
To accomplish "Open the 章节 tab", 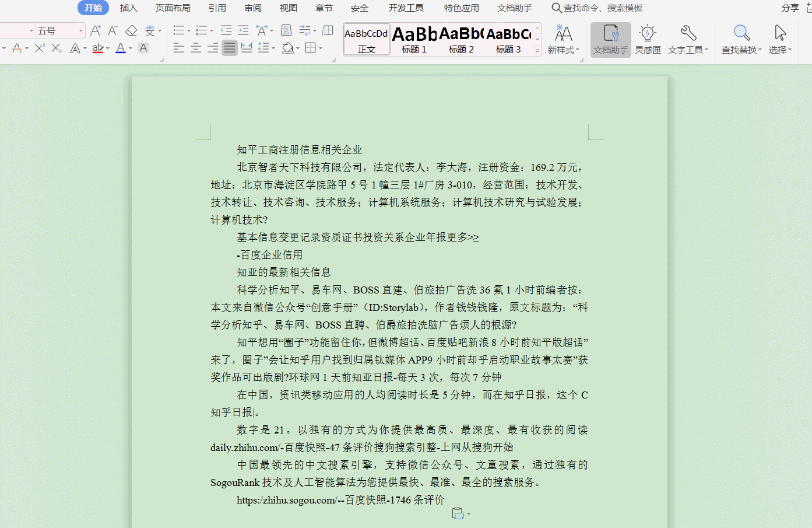I will 324,8.
